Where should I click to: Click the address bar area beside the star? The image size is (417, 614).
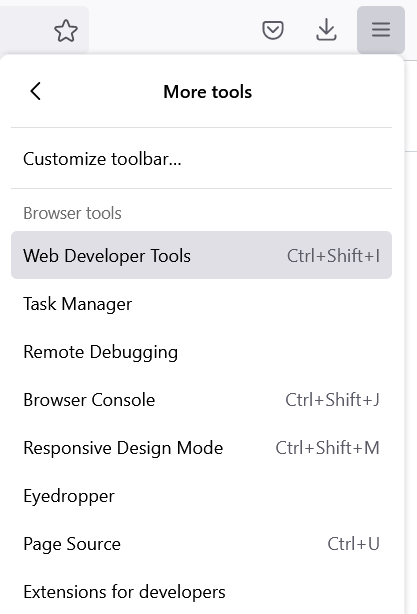[x=23, y=31]
